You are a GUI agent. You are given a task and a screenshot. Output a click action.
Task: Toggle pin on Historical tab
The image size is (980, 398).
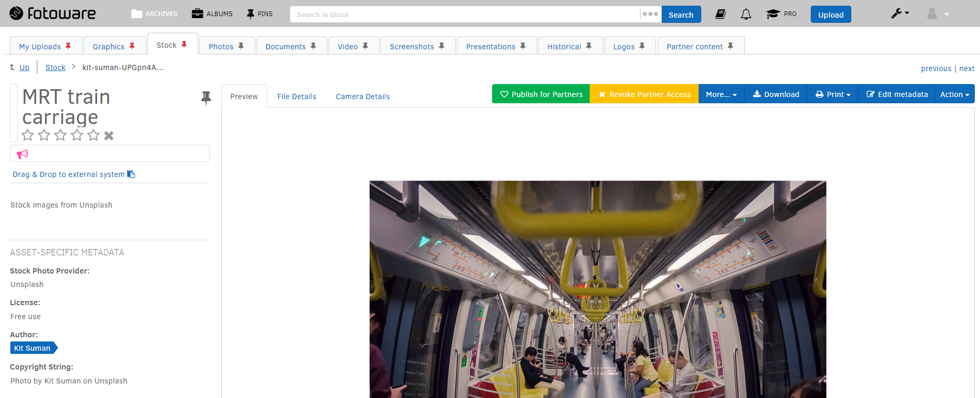589,46
